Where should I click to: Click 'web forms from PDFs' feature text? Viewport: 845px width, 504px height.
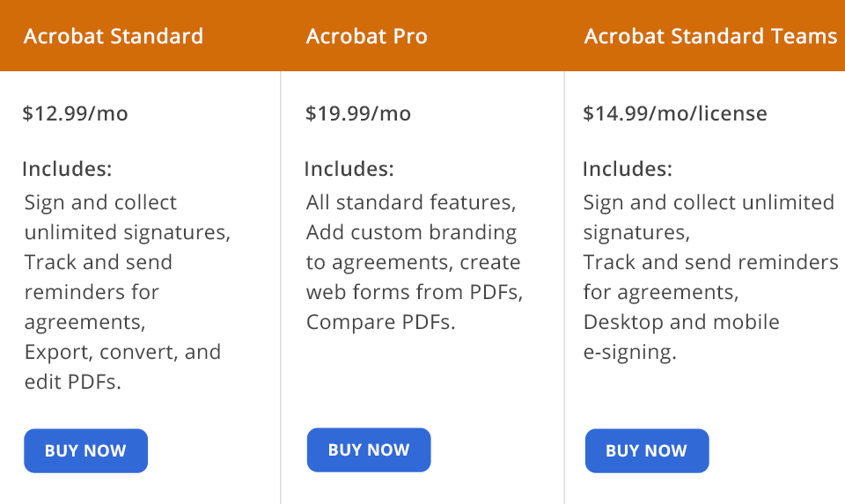pyautogui.click(x=413, y=293)
